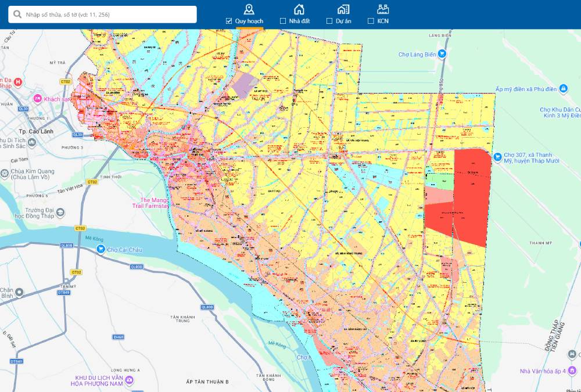Click the Tp. Cao Lãnh city label

pyautogui.click(x=35, y=131)
